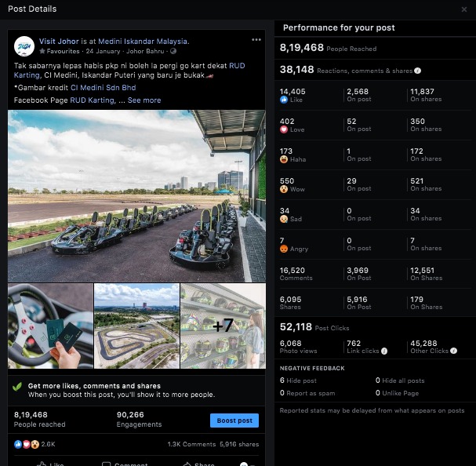Click the info icon beside Reactions, comments & shares
The width and height of the screenshot is (476, 466).
click(418, 71)
